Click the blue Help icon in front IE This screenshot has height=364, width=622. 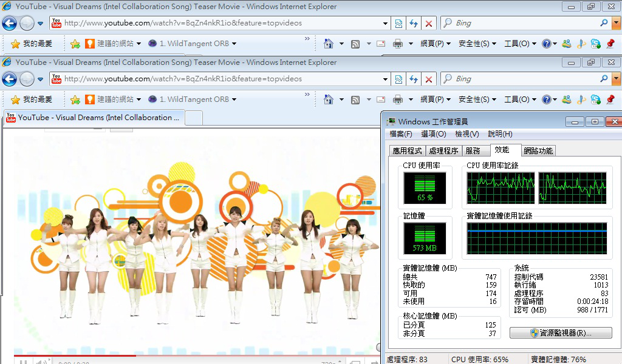point(546,99)
